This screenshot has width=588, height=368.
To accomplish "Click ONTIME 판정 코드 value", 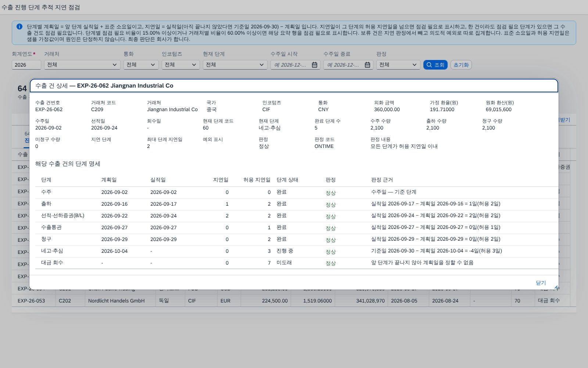I will (x=324, y=146).
